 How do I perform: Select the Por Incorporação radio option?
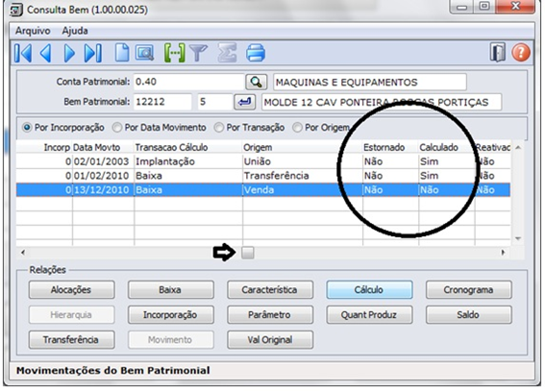pos(63,128)
